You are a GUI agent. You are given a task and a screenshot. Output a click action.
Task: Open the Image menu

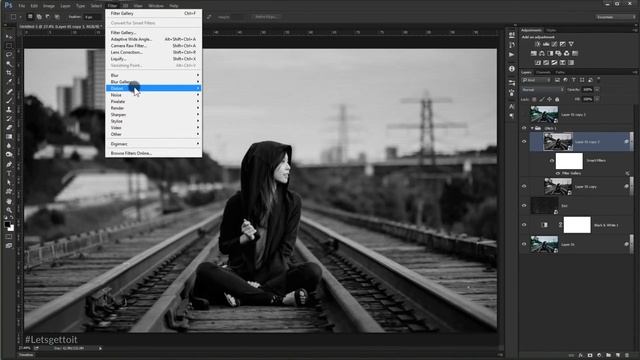tap(49, 6)
